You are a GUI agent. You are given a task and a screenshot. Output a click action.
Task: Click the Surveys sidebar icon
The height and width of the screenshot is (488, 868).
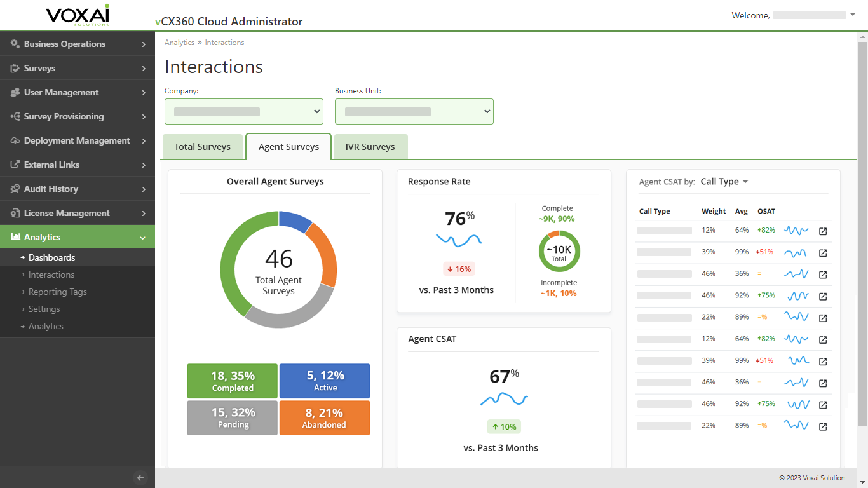(15, 68)
